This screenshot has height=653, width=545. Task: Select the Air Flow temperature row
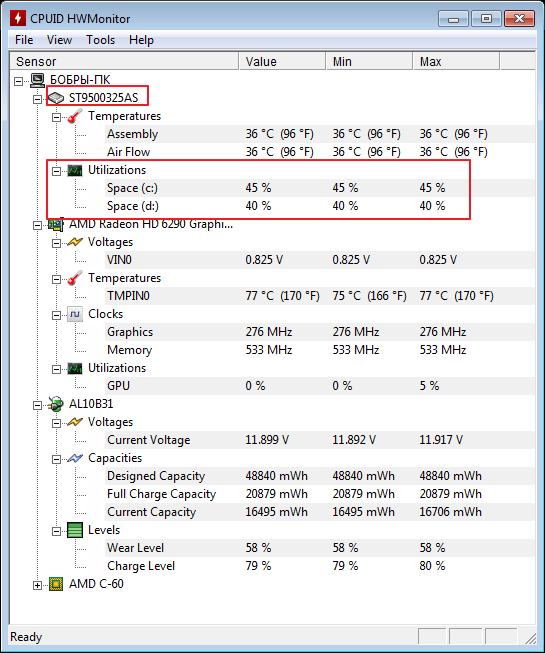coord(320,152)
